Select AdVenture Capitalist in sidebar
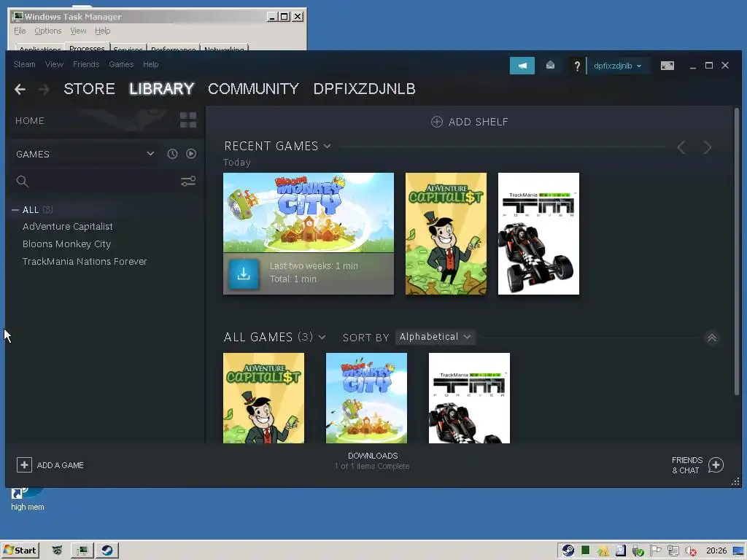 click(68, 227)
